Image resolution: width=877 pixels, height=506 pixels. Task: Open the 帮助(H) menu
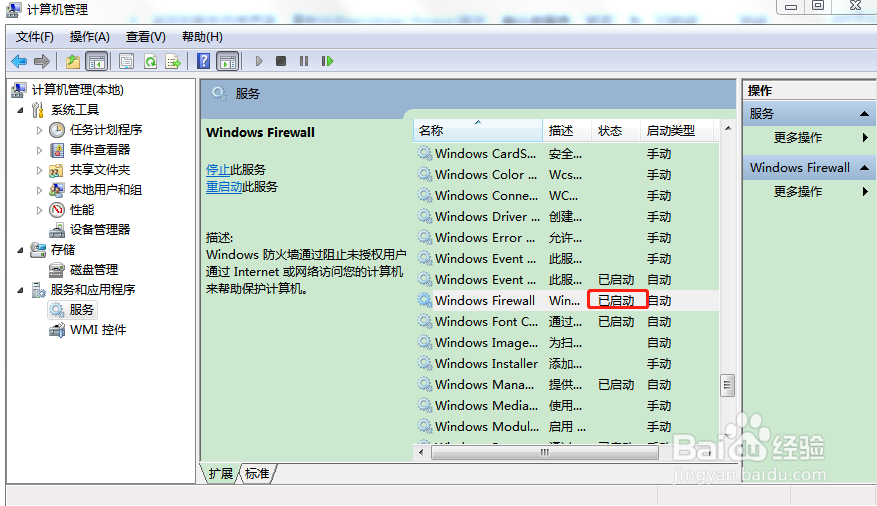click(x=202, y=37)
